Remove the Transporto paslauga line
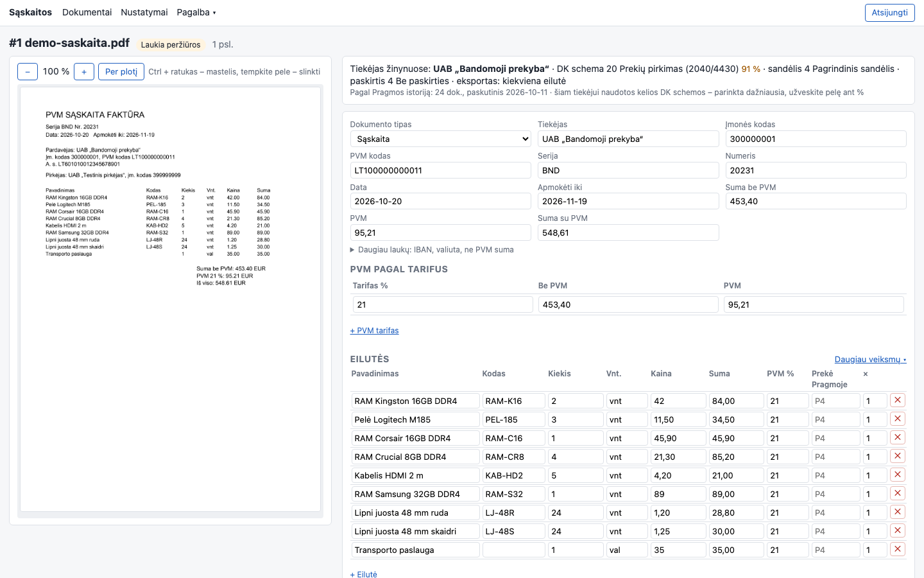This screenshot has width=924, height=578. [x=898, y=549]
